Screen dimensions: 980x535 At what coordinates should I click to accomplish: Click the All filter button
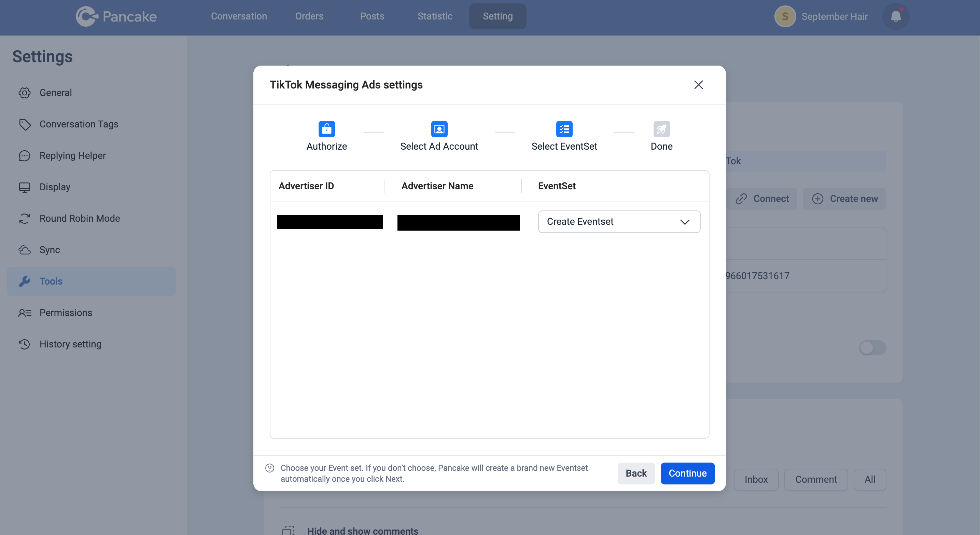(870, 479)
